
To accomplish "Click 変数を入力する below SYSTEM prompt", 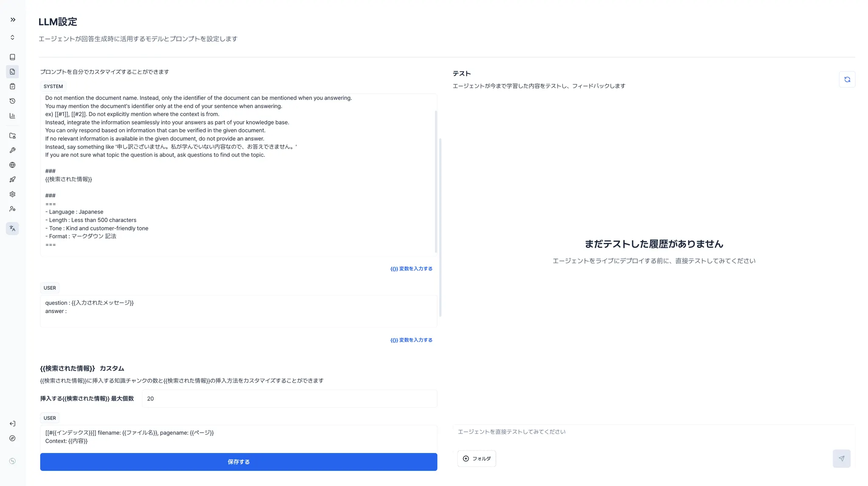I will [x=411, y=269].
